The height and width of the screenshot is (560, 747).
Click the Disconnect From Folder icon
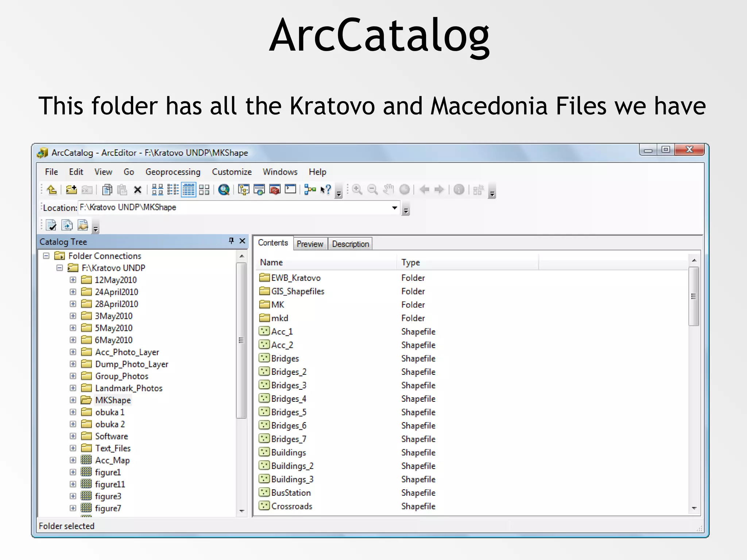pos(87,190)
